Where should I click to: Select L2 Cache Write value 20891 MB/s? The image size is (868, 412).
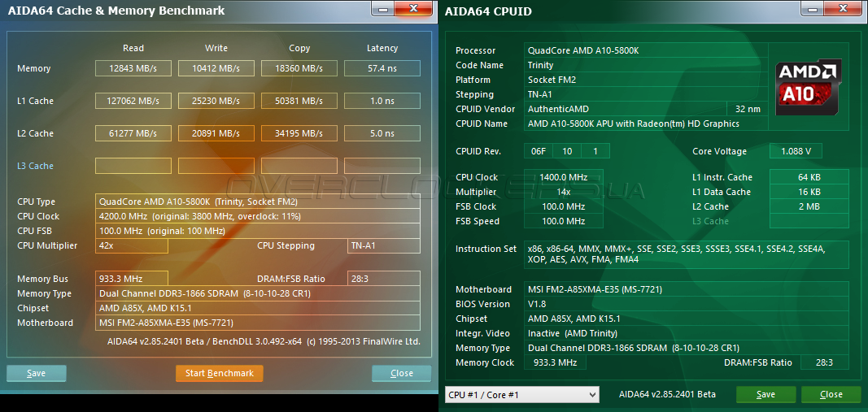click(216, 133)
